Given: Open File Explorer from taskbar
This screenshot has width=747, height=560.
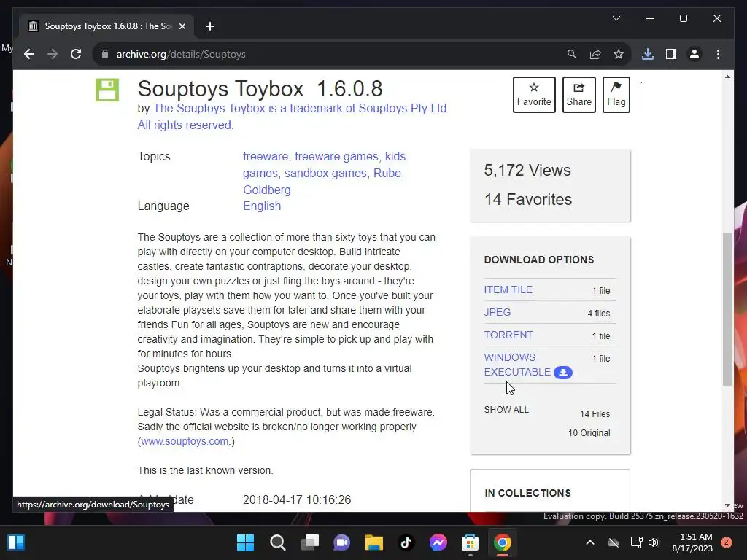Looking at the screenshot, I should coord(374,542).
